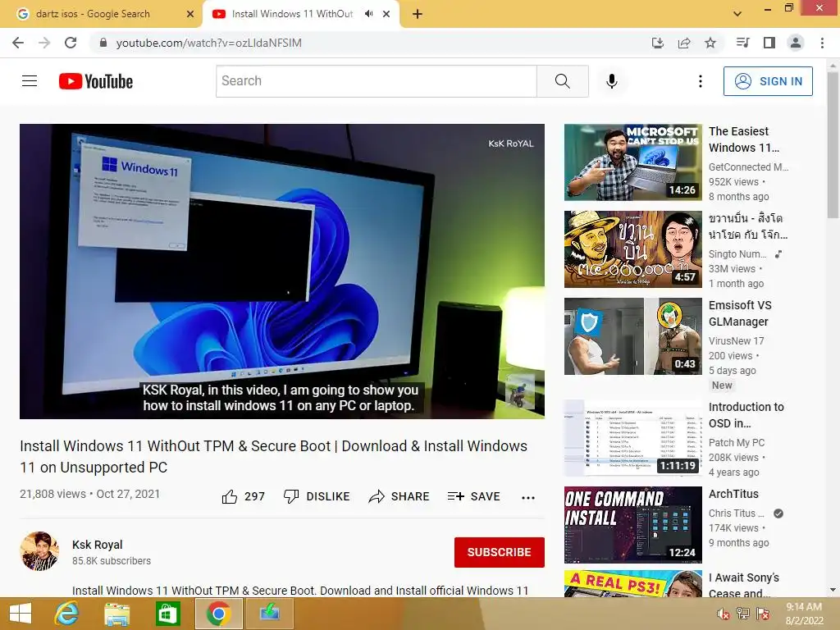Viewport: 840px width, 630px height.
Task: Click the address bar URL
Action: point(209,43)
